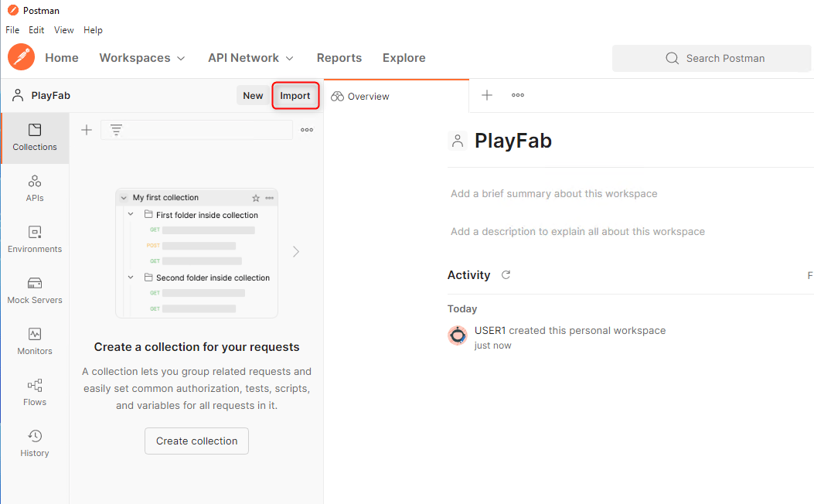The width and height of the screenshot is (814, 504).
Task: Open Reports in top navigation
Action: (x=339, y=58)
